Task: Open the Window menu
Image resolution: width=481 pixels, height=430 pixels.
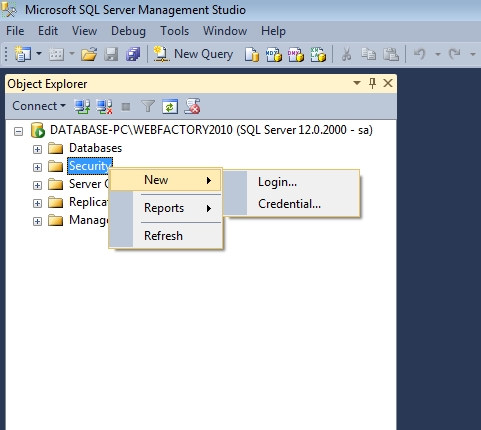Action: (225, 31)
